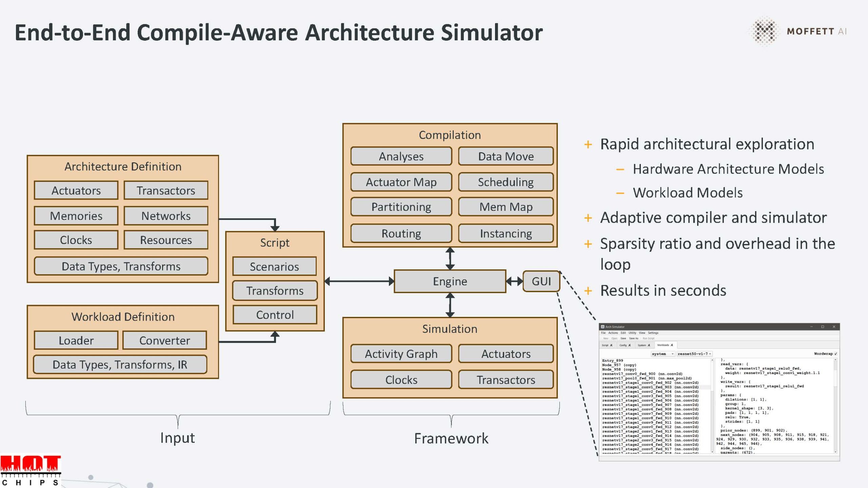
Task: Toggle the Wordwrap checkbox
Action: click(835, 354)
